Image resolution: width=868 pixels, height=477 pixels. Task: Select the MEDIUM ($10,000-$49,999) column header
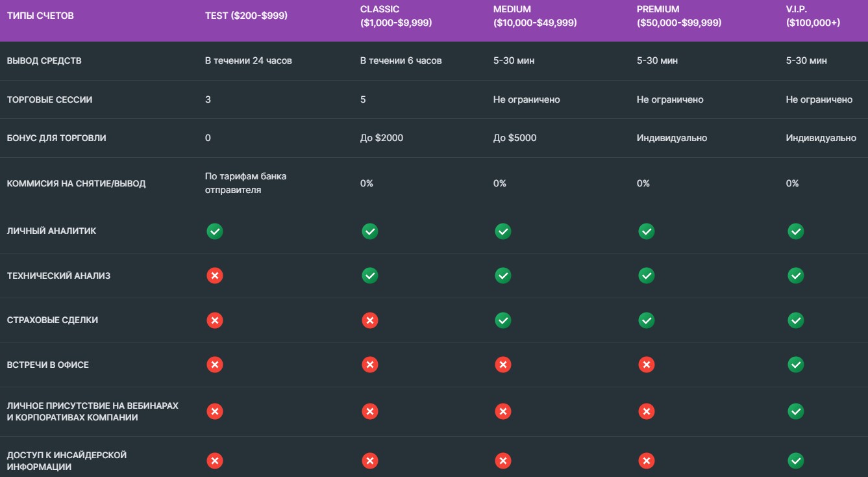click(x=535, y=16)
